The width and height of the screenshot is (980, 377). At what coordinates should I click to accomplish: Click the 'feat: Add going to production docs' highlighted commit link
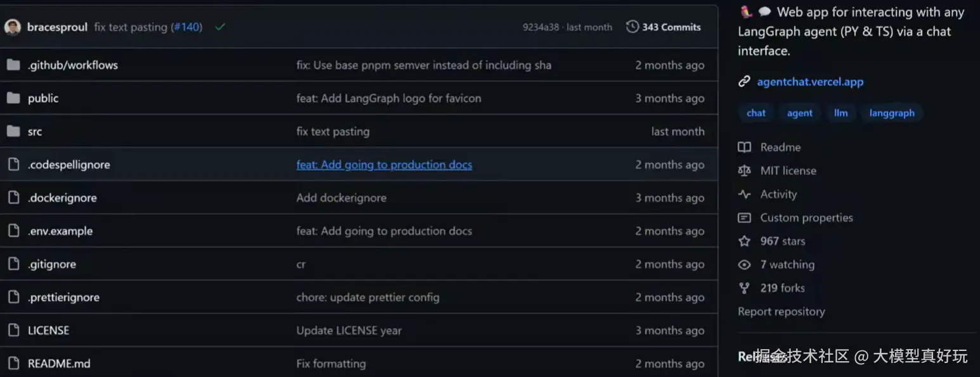coord(384,165)
